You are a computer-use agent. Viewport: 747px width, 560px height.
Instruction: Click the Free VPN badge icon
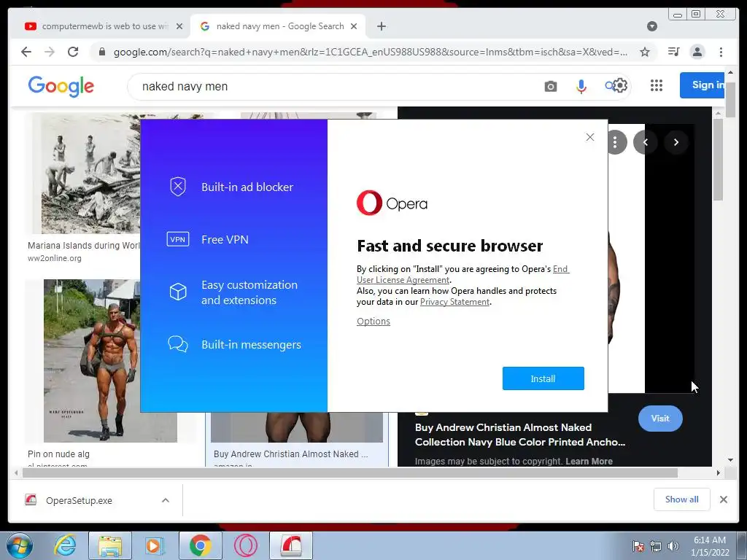pos(178,239)
